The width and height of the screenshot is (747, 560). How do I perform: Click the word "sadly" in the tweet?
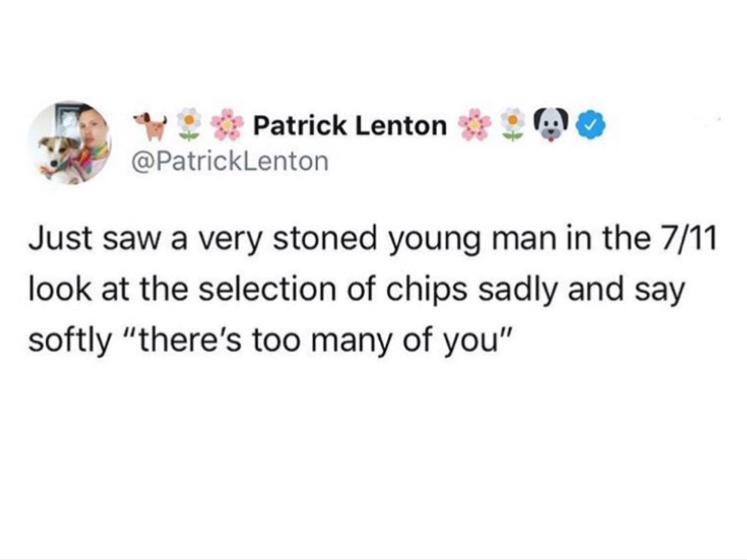[x=517, y=290]
